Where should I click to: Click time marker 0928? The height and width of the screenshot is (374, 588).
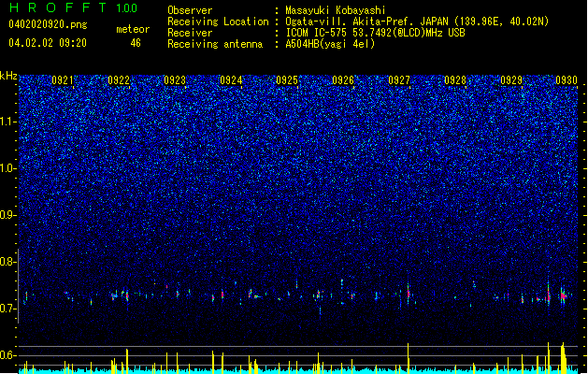tap(455, 80)
